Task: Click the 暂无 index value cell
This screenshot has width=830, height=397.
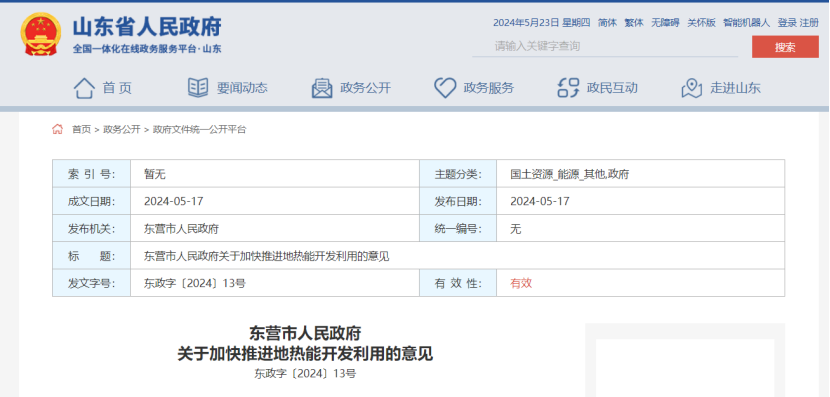Action: (275, 174)
